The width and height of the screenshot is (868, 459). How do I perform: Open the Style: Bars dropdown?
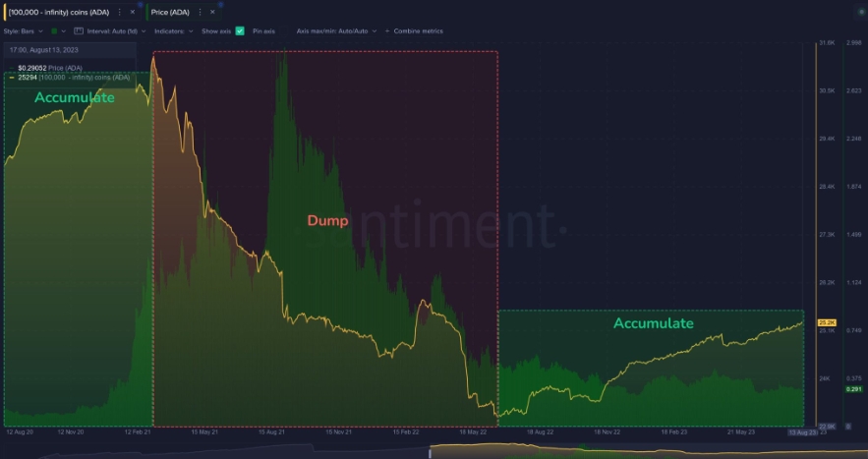pyautogui.click(x=24, y=31)
